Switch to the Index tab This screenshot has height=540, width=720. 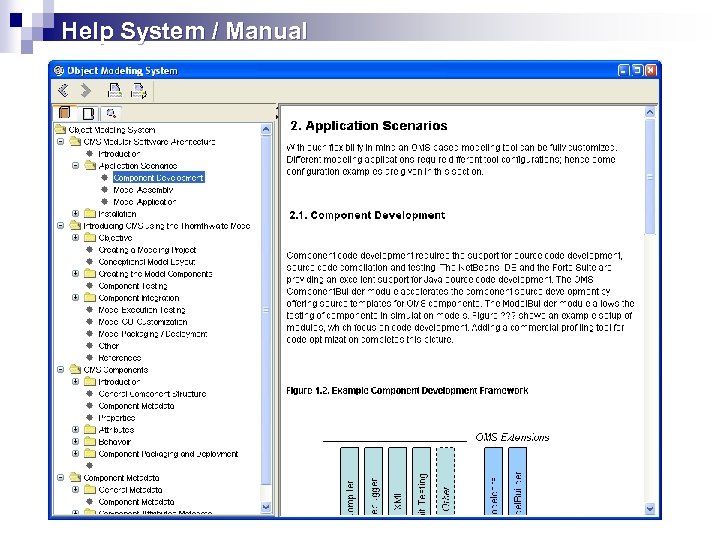(x=88, y=113)
